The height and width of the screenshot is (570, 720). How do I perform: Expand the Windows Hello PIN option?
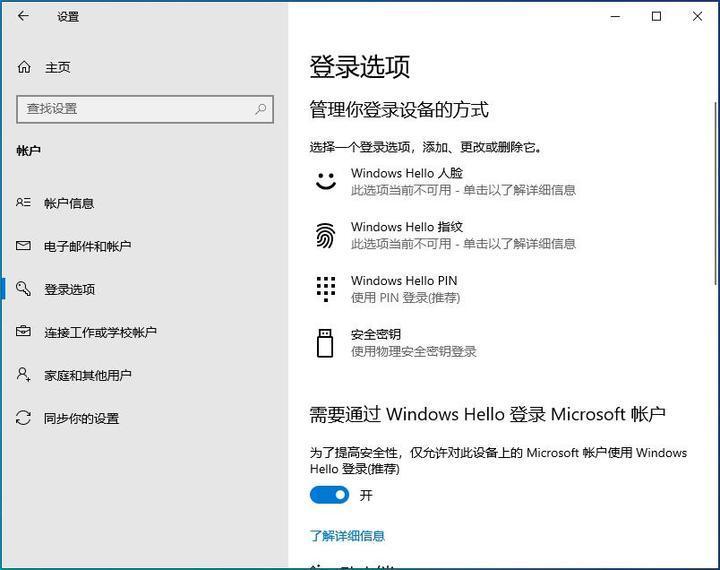point(404,289)
